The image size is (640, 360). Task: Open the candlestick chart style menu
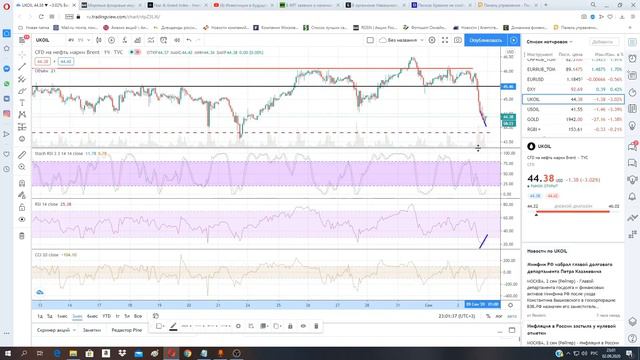point(99,40)
